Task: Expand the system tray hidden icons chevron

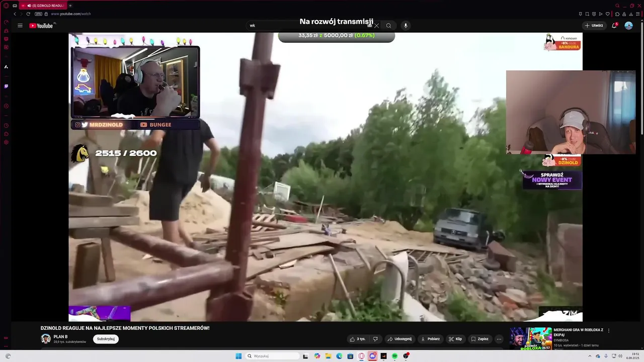Action: point(590,356)
